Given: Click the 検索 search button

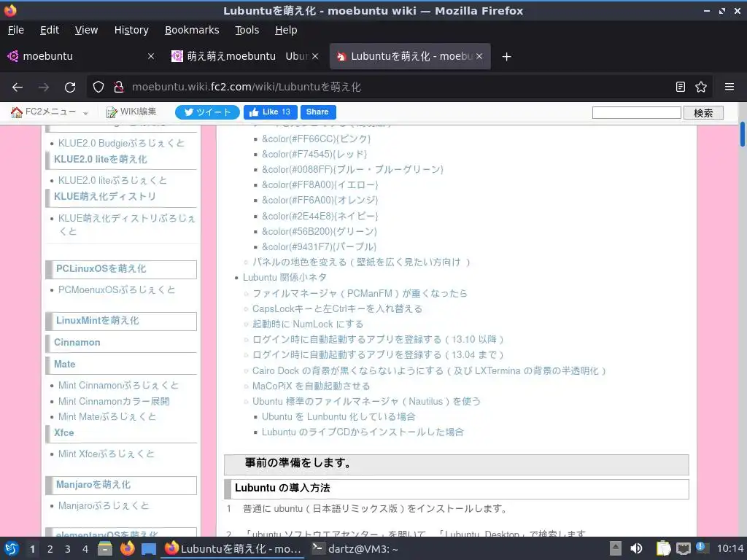Looking at the screenshot, I should 703,113.
